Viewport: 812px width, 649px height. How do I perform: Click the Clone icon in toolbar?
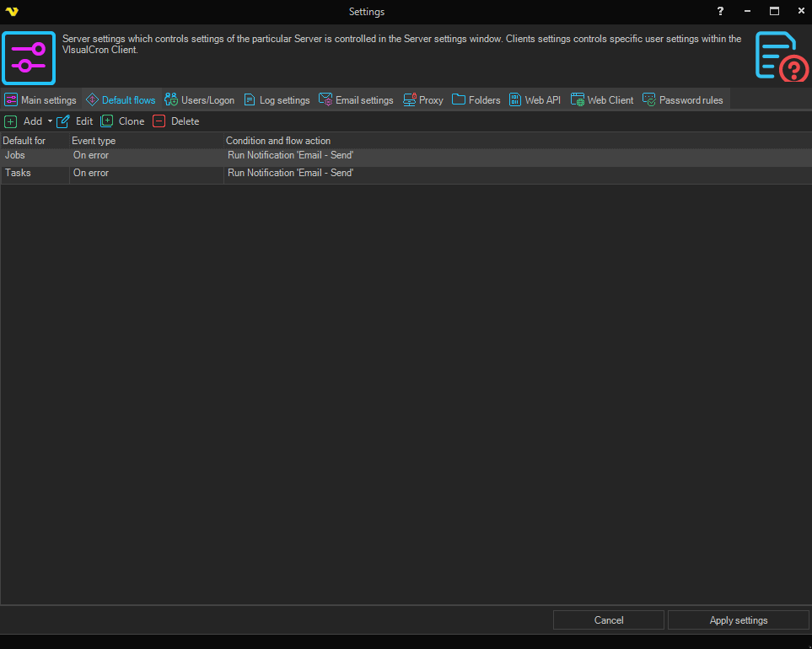point(107,121)
